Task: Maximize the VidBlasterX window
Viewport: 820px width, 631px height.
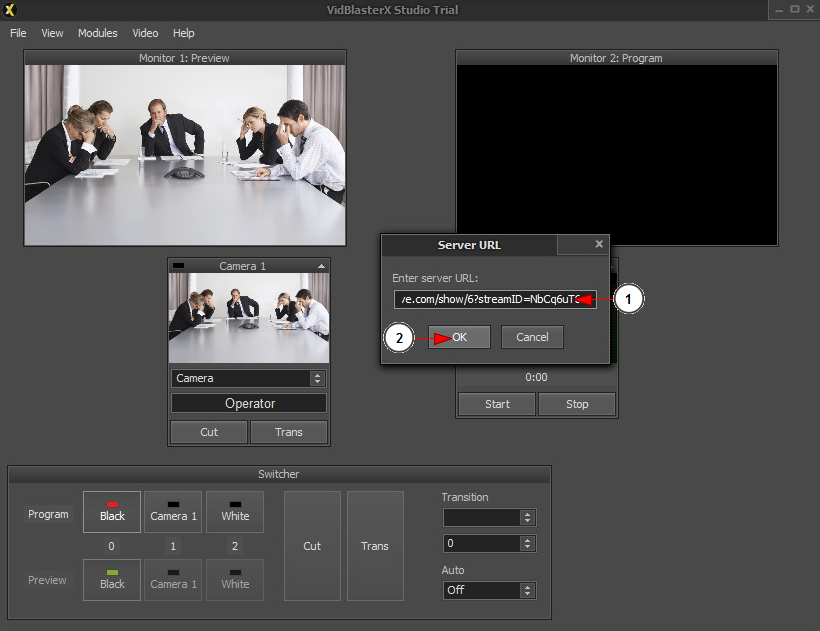Action: tap(795, 9)
